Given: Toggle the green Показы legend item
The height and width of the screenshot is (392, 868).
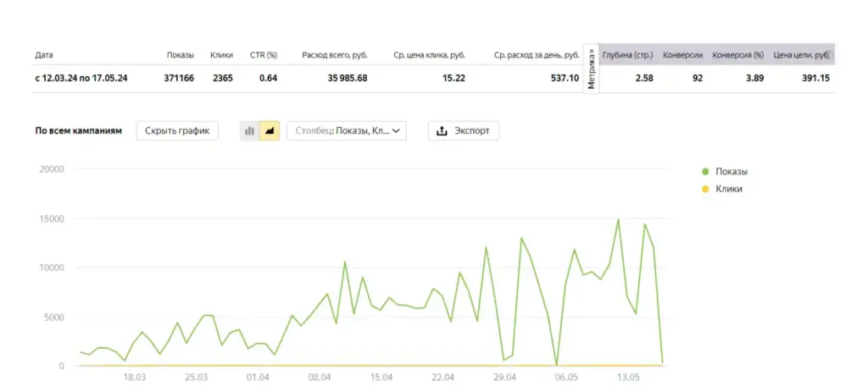Looking at the screenshot, I should tap(726, 171).
